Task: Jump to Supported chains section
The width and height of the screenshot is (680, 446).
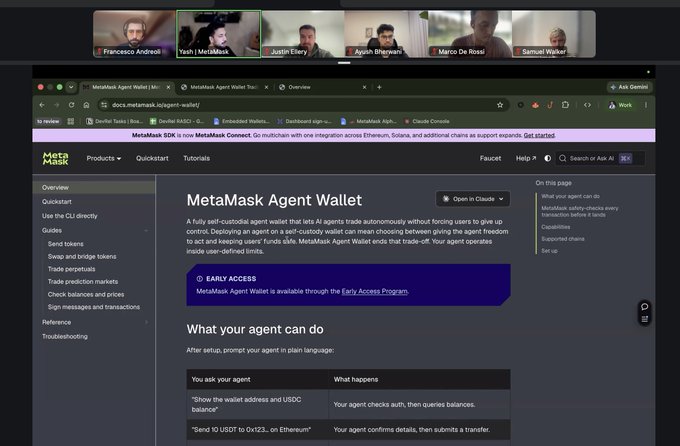Action: pos(562,239)
